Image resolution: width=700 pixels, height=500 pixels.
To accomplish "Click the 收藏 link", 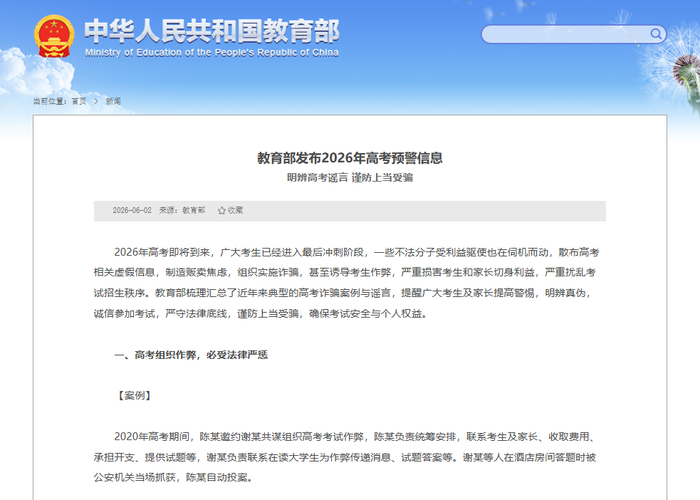I will (235, 210).
